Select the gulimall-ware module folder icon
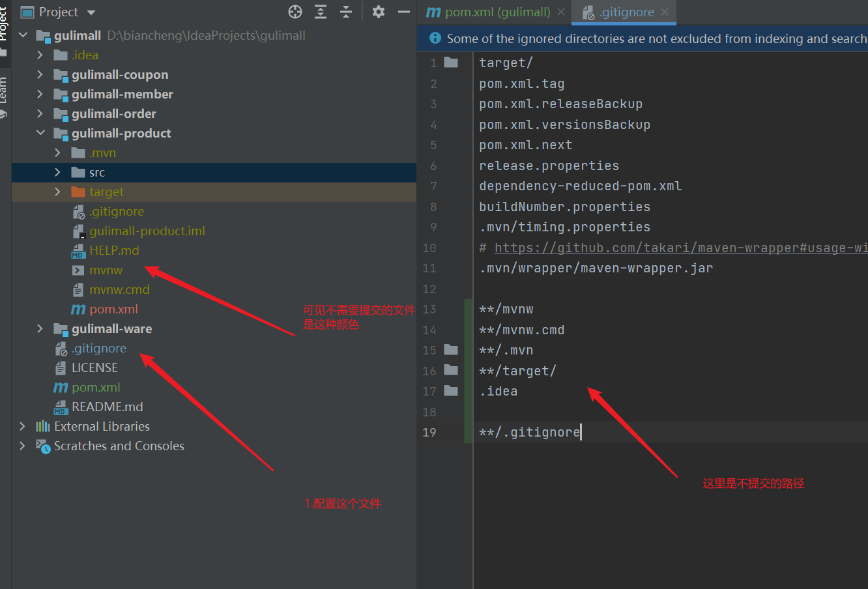 coord(61,329)
